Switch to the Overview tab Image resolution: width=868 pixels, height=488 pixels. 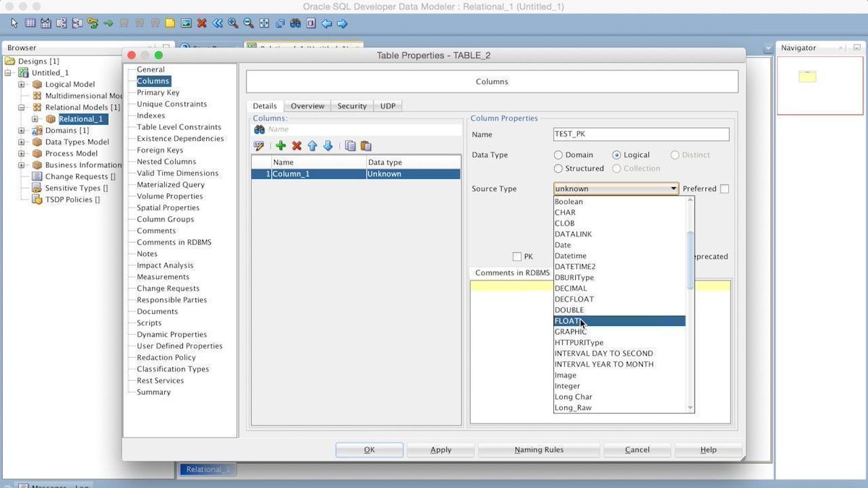(x=307, y=106)
